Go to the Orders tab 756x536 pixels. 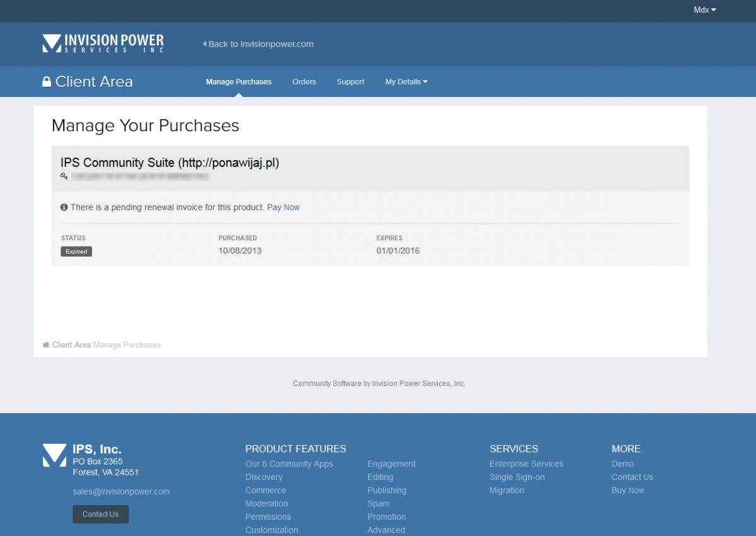(x=304, y=82)
